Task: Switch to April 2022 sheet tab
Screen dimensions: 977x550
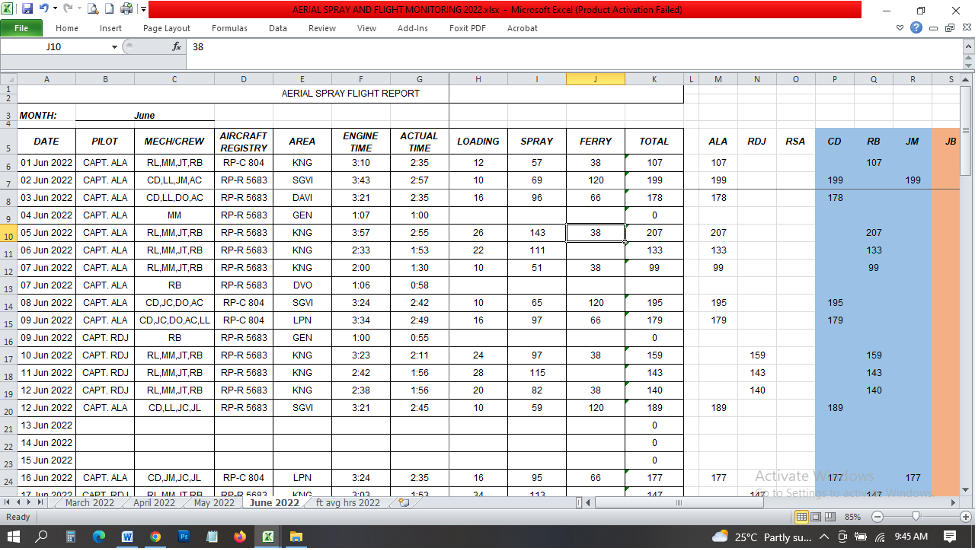Action: point(154,503)
